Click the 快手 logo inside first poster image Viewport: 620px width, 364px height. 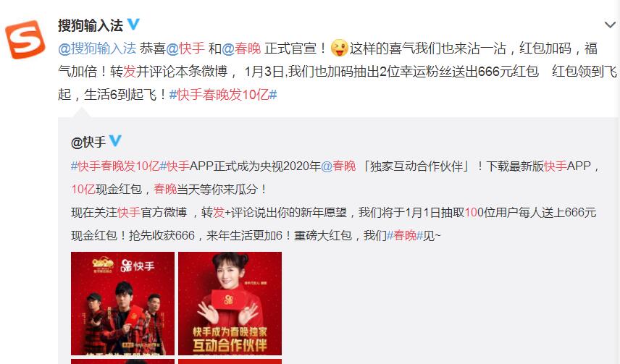point(138,266)
